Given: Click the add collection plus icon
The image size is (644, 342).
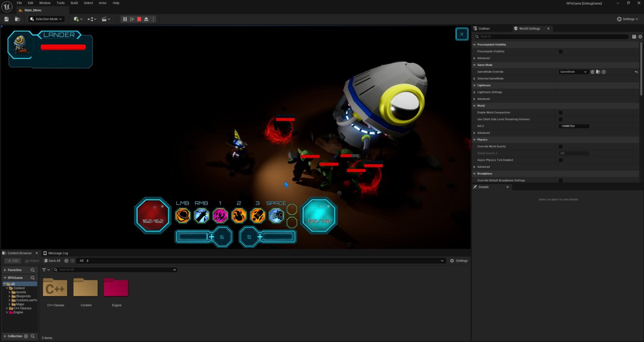Looking at the screenshot, I should coord(26,336).
